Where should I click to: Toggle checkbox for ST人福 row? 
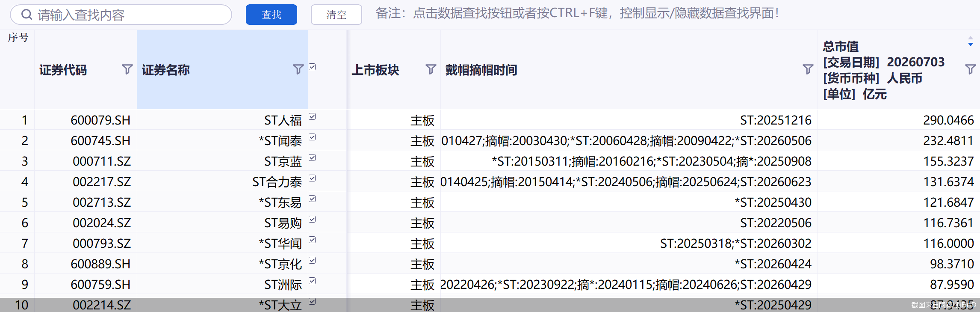(x=312, y=116)
